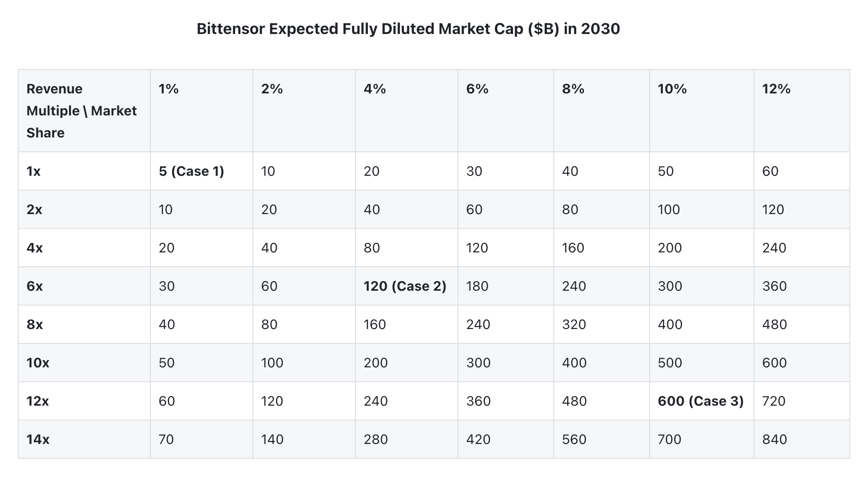Select the bold '5 (Case 1)' cell
This screenshot has height=489, width=868.
(191, 171)
